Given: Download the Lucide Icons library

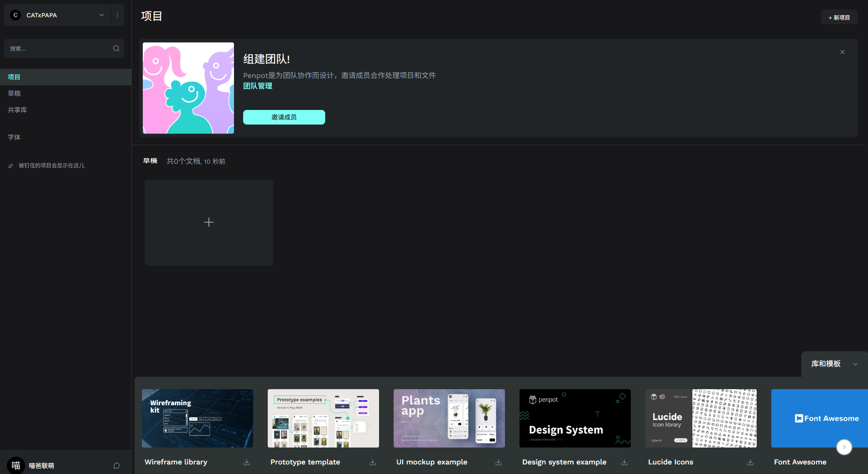Looking at the screenshot, I should [x=750, y=462].
